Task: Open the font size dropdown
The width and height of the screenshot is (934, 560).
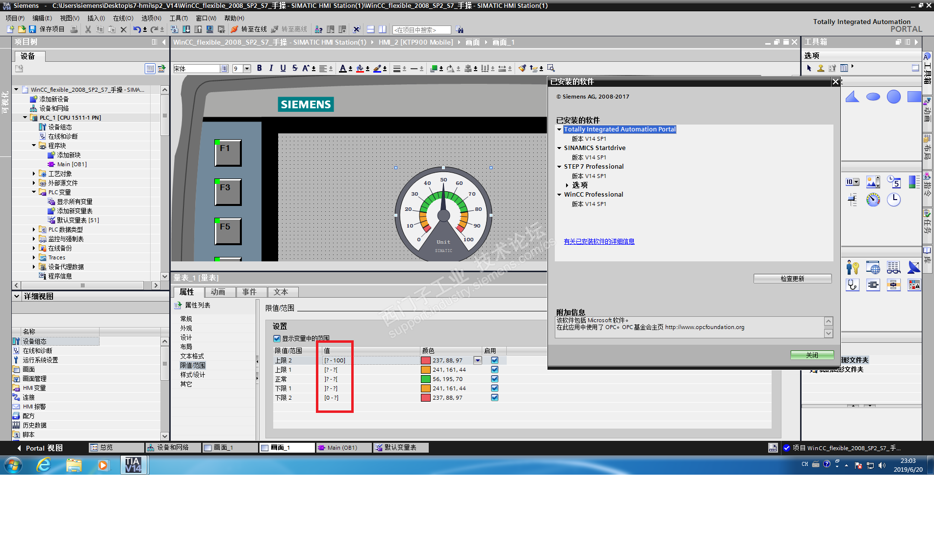Action: 247,69
